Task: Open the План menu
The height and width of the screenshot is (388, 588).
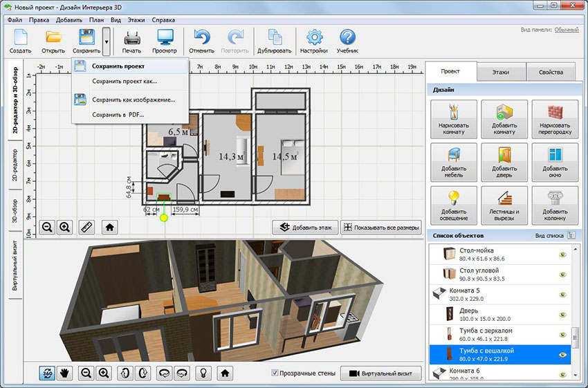Action: (x=96, y=20)
